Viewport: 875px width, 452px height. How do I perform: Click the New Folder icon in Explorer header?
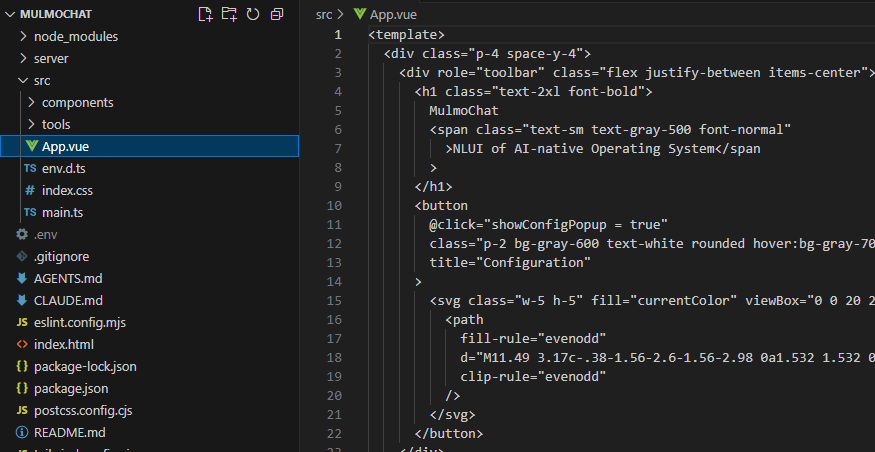click(229, 14)
